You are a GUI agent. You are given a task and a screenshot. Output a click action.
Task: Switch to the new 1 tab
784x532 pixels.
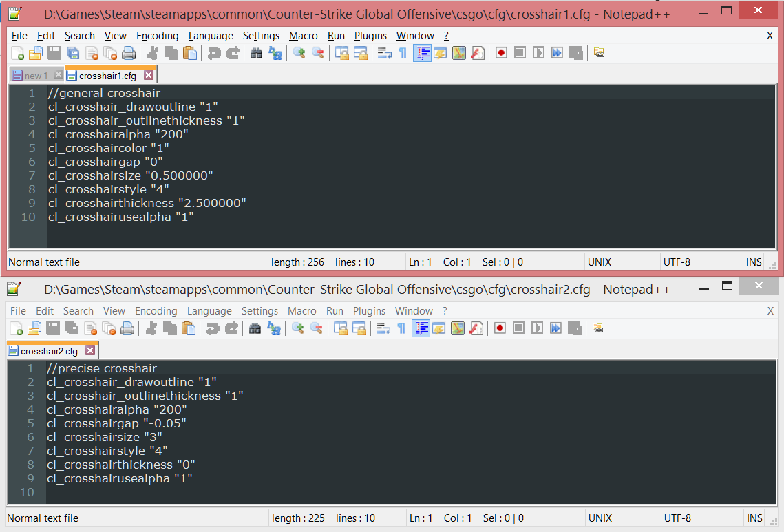click(x=36, y=76)
